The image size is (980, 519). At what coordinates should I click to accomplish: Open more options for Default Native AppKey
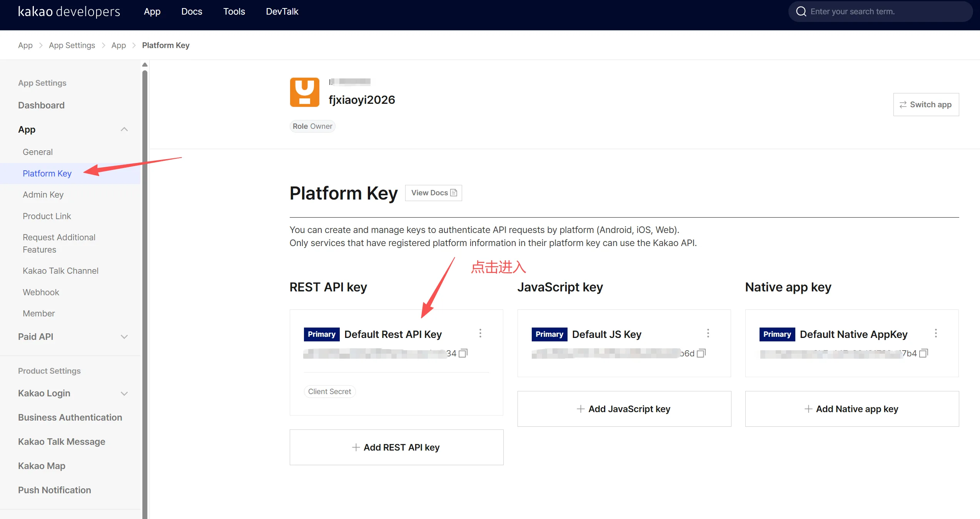936,333
